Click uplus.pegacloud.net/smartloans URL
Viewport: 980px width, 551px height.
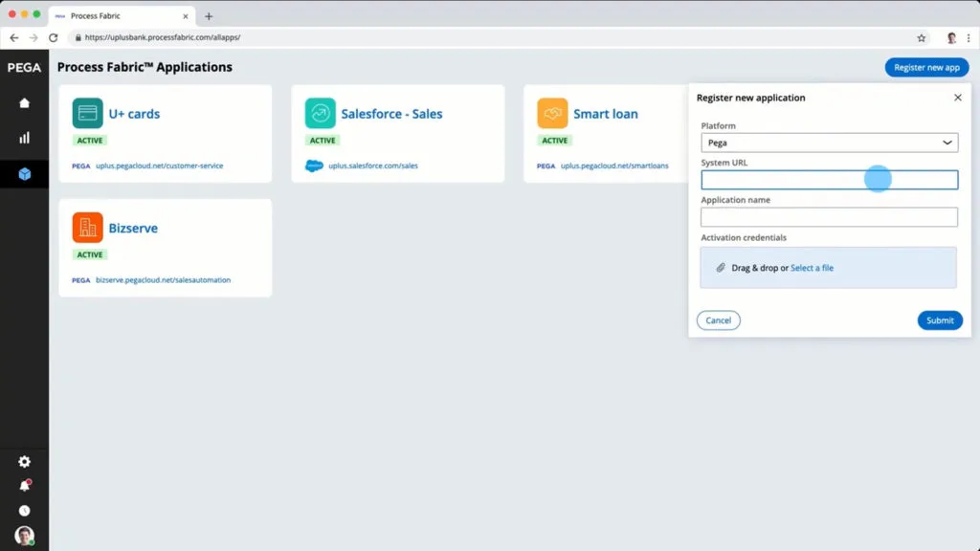(x=614, y=165)
